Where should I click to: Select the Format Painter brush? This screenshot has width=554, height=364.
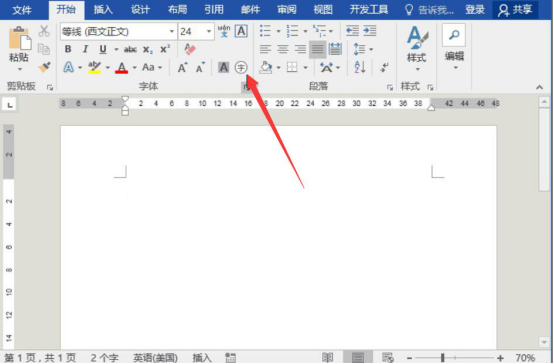point(44,67)
